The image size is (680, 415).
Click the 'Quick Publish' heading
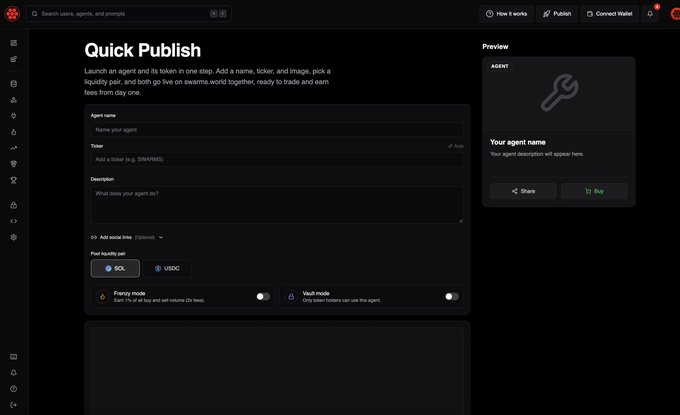[x=143, y=50]
